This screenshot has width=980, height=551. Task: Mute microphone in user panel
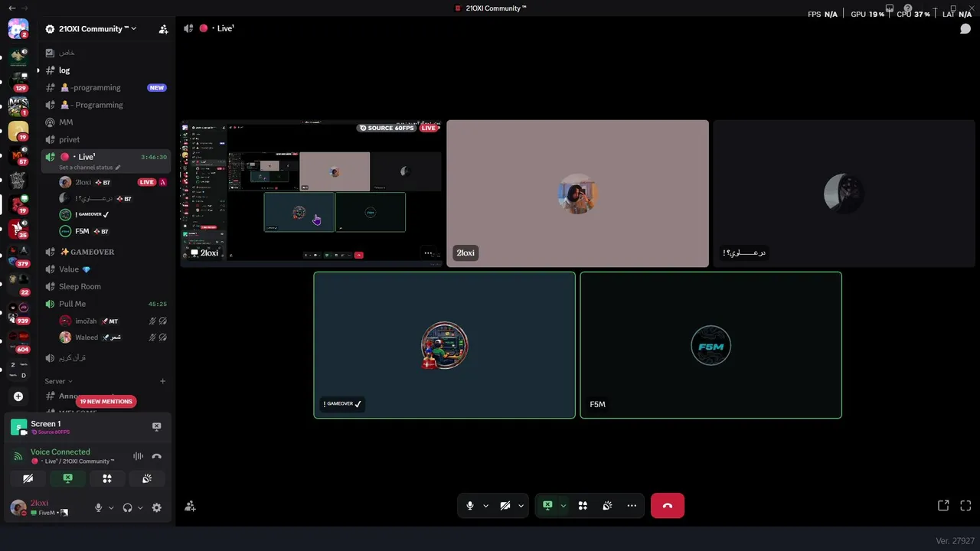98,507
